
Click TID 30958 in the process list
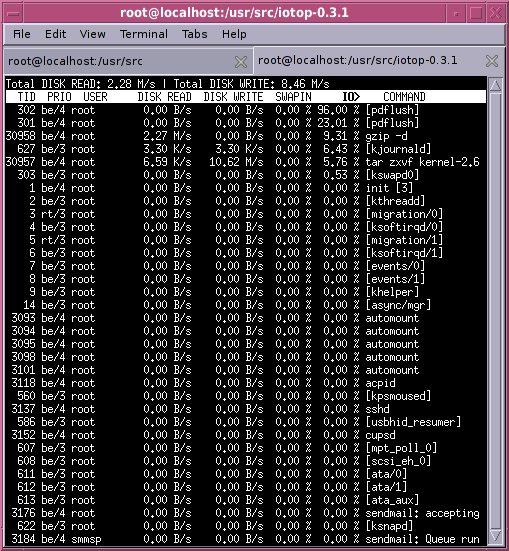(21, 136)
